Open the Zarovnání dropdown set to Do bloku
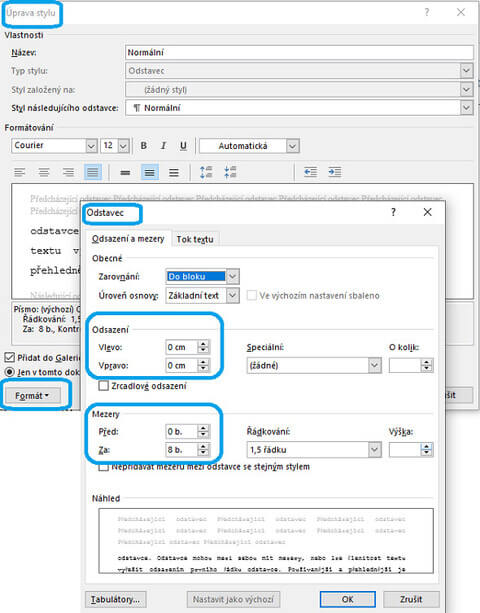Viewport: 480px width, 613px height. pos(202,276)
